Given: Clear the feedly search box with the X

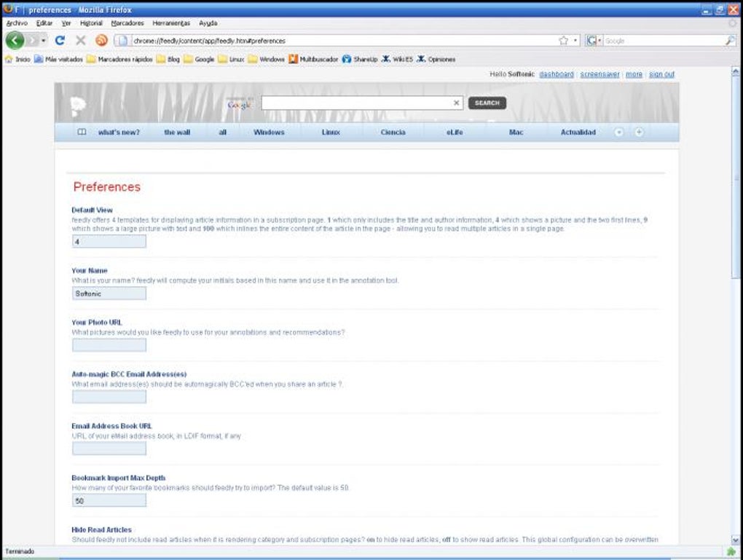Looking at the screenshot, I should tap(456, 103).
